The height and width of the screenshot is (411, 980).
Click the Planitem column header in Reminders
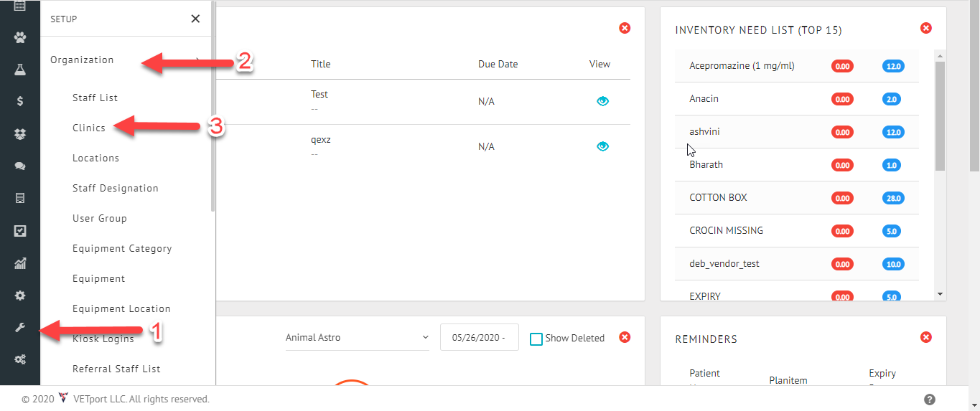pyautogui.click(x=788, y=380)
